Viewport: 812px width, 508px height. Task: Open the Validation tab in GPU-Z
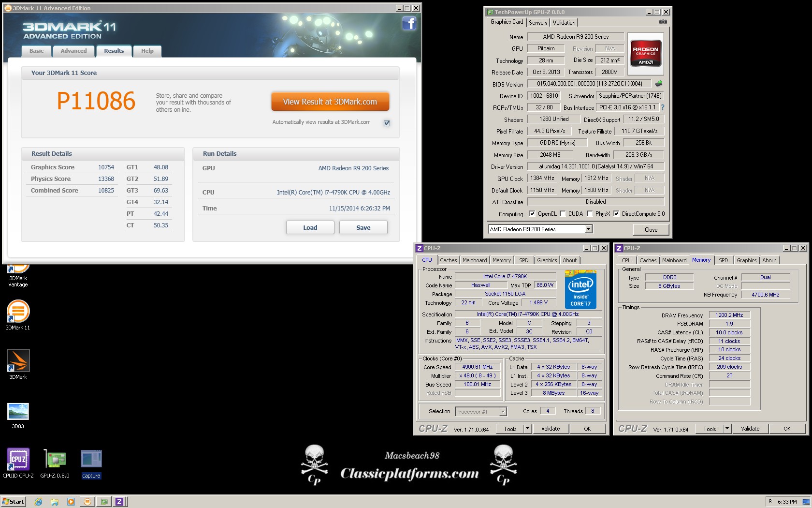pos(564,23)
